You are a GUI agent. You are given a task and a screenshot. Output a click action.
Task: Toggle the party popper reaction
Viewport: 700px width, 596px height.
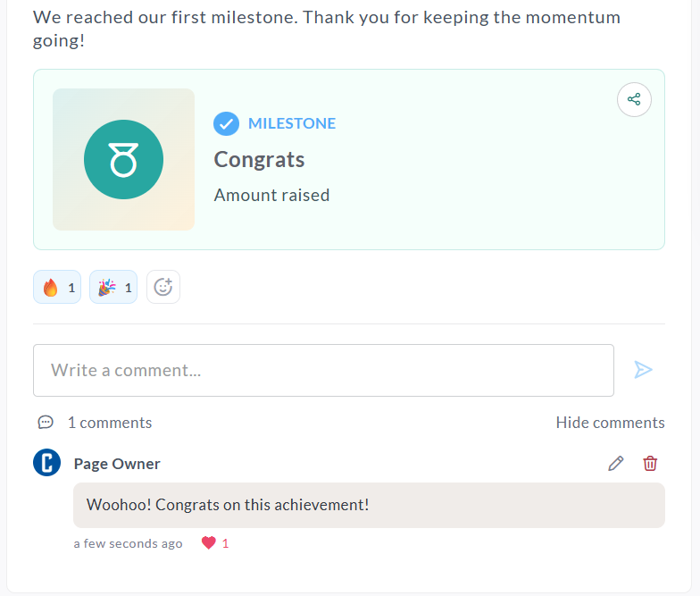[x=113, y=287]
